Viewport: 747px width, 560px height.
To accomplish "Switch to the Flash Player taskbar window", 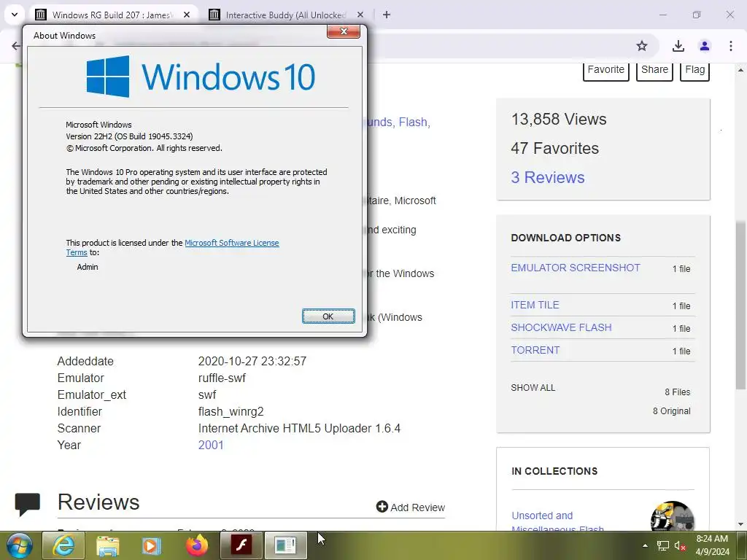I will tap(241, 545).
